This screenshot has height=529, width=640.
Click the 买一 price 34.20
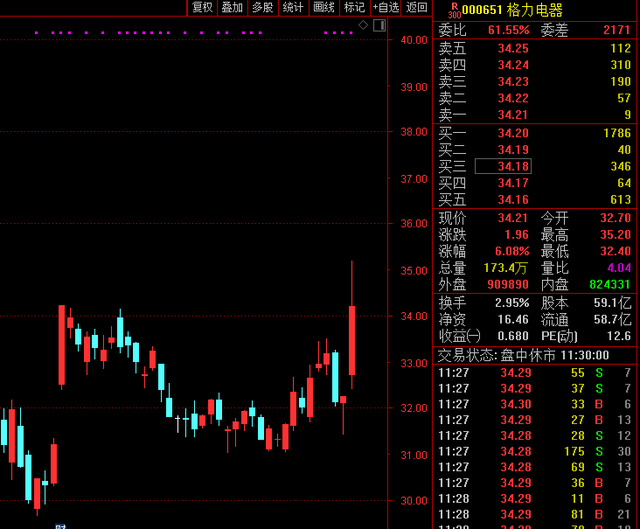[513, 133]
